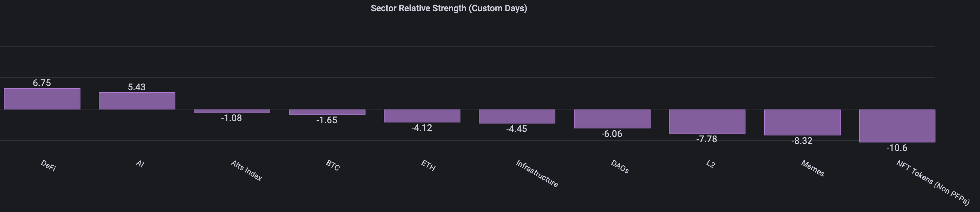Click the L2 sector bar
The image size is (980, 212).
tap(707, 121)
